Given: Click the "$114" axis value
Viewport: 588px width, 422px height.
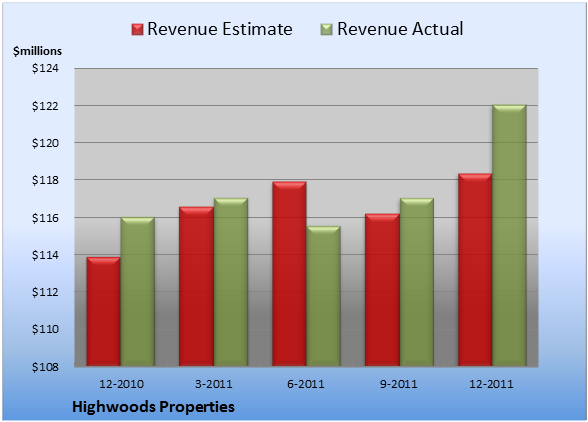Looking at the screenshot, I should pos(45,255).
